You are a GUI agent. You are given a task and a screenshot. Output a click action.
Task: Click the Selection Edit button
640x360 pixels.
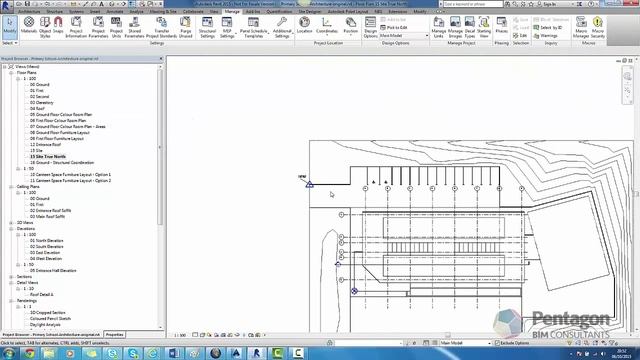(520, 36)
